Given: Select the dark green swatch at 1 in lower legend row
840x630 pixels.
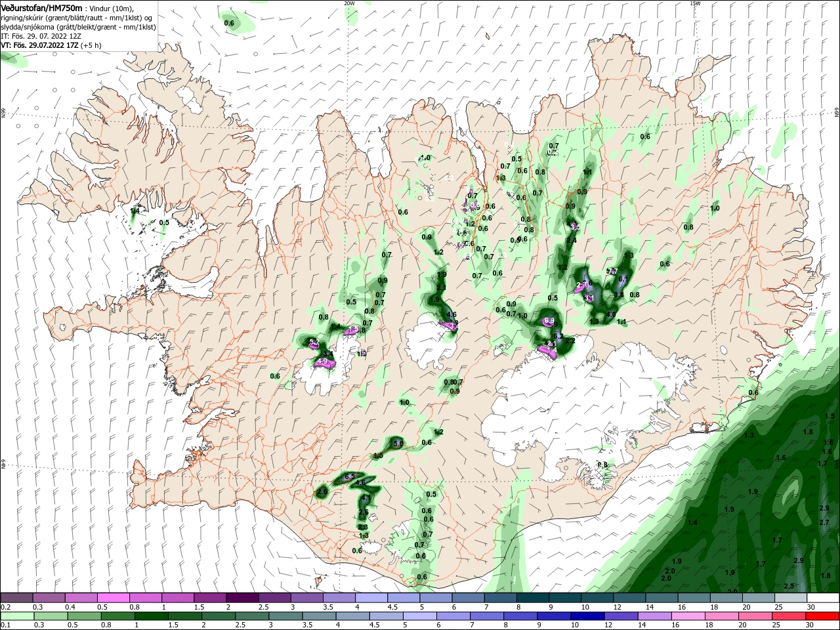Looking at the screenshot, I should pos(150,616).
